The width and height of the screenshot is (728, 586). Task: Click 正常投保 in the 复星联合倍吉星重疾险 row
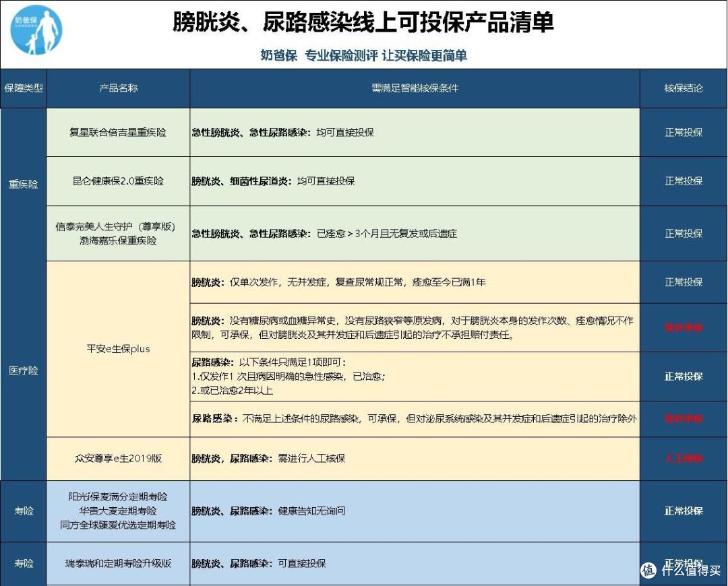[684, 133]
